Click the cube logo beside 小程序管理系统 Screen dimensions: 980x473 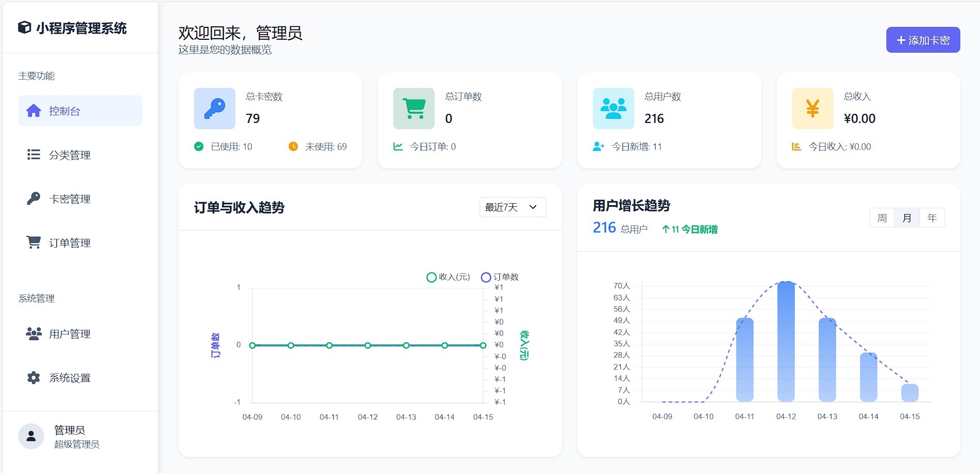click(24, 27)
